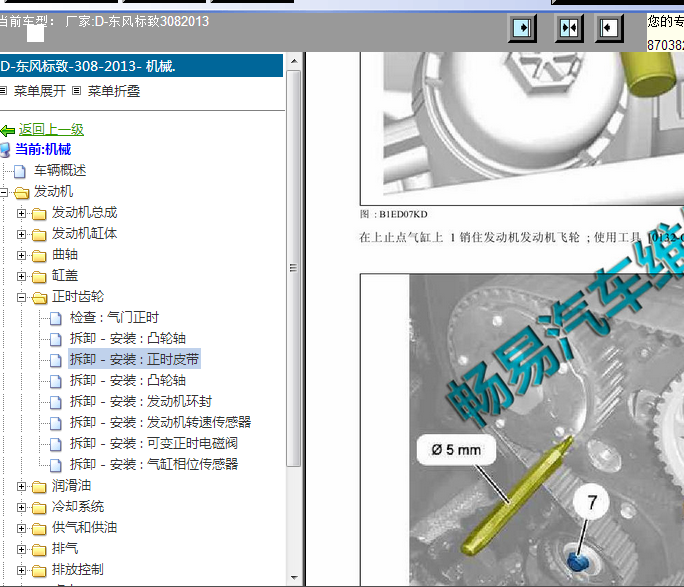
Task: Click the 润滑油 folder icon
Action: point(39,486)
